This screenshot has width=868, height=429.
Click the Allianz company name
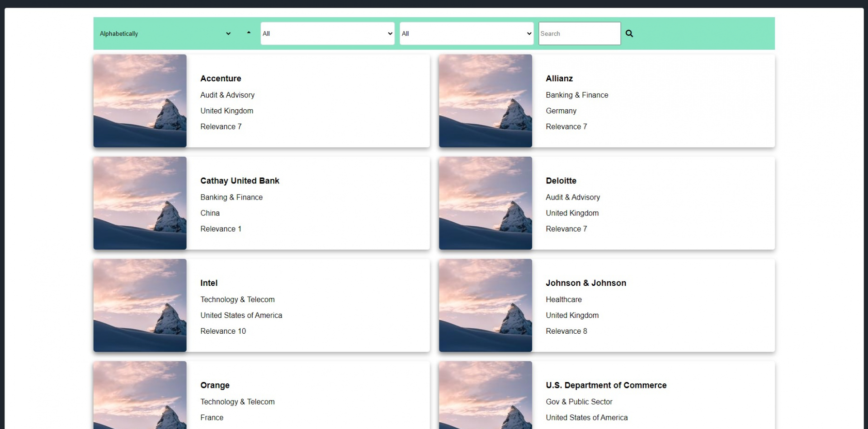pos(559,78)
